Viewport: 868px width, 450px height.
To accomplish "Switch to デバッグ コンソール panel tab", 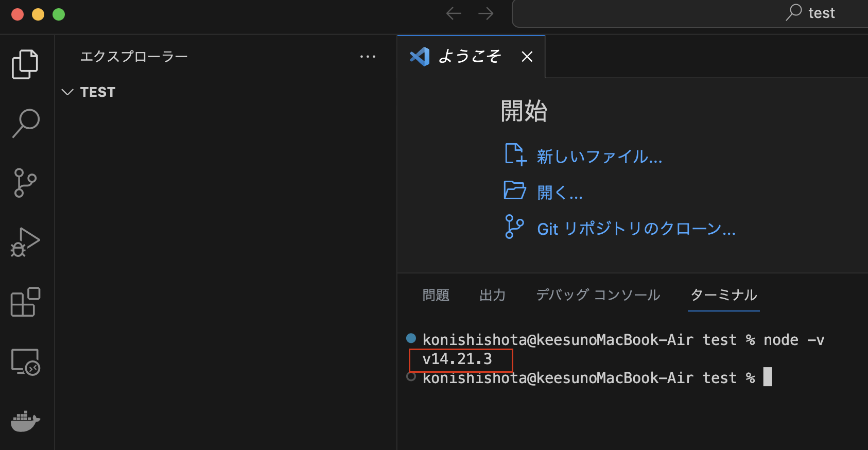I will point(598,295).
